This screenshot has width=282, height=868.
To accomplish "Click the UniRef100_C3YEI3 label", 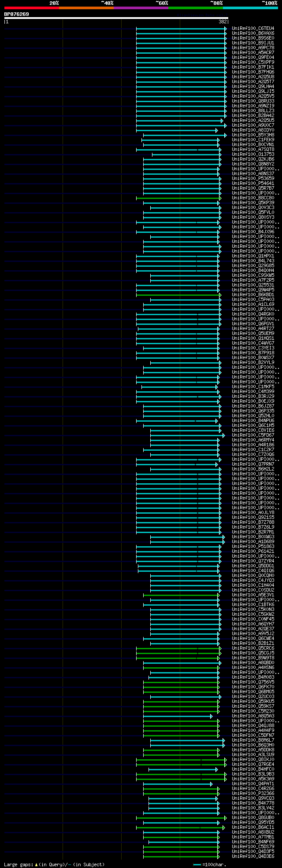I will click(253, 348).
